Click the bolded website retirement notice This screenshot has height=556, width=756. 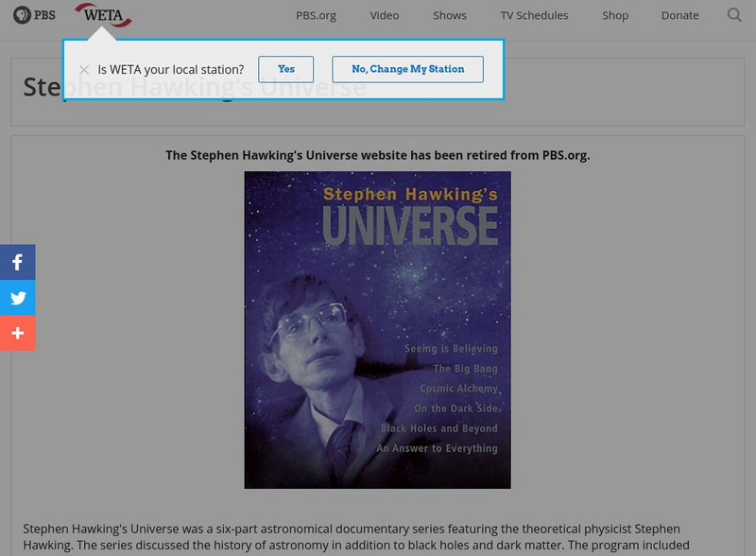click(377, 154)
